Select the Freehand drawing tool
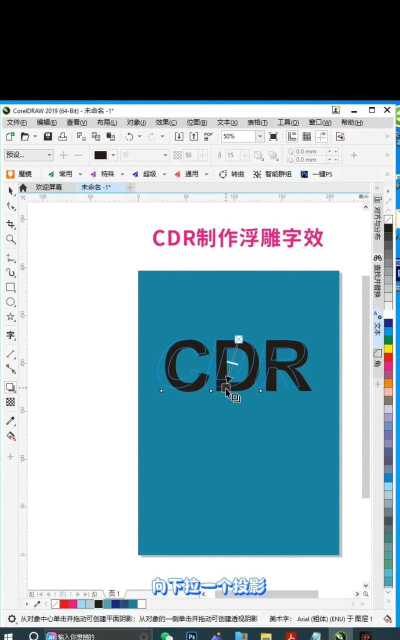 coord(11,257)
